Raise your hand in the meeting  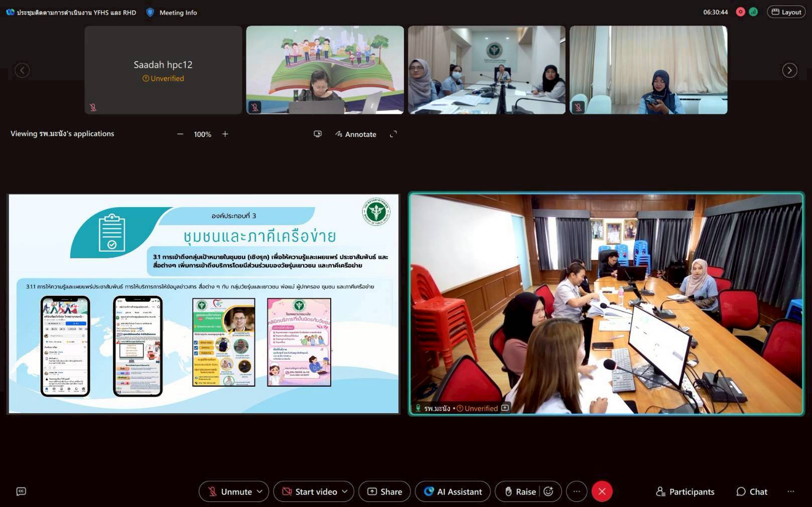pos(520,491)
